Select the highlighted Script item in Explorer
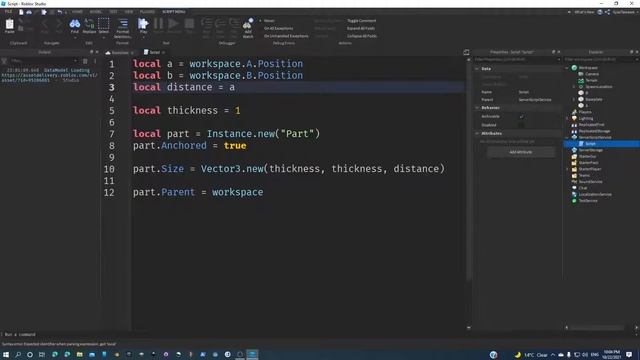 tap(602, 144)
